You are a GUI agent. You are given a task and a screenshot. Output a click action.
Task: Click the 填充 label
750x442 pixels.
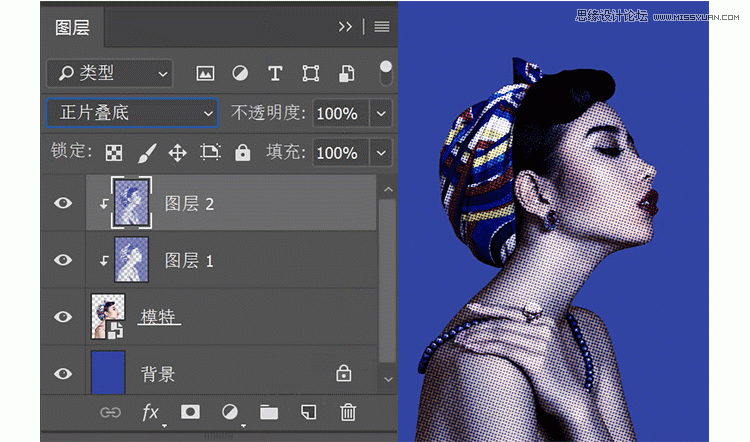pos(286,152)
